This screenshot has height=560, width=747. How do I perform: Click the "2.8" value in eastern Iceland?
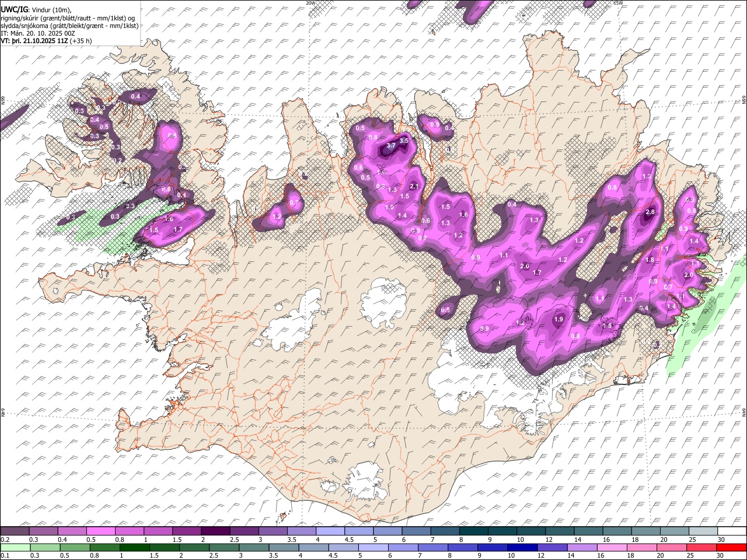650,212
